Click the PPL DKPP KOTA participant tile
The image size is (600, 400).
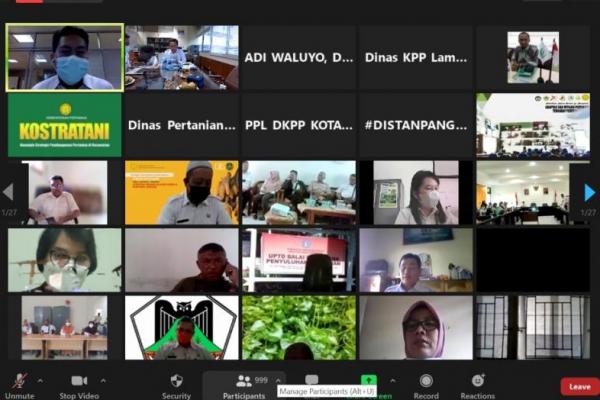coord(298,125)
